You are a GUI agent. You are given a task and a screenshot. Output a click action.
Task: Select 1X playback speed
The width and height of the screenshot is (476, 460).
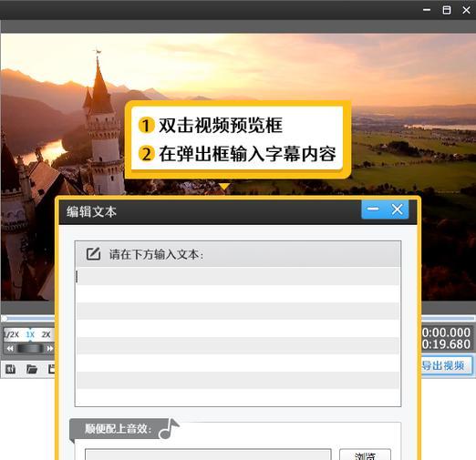(30, 334)
